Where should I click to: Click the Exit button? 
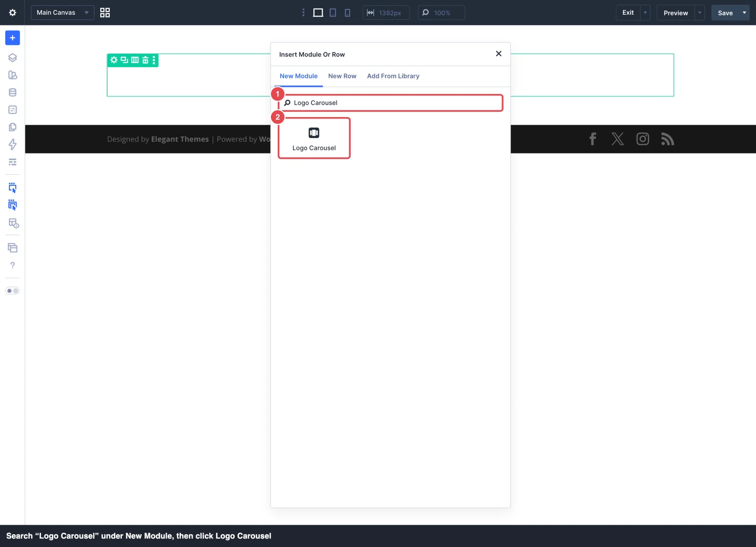pos(628,13)
